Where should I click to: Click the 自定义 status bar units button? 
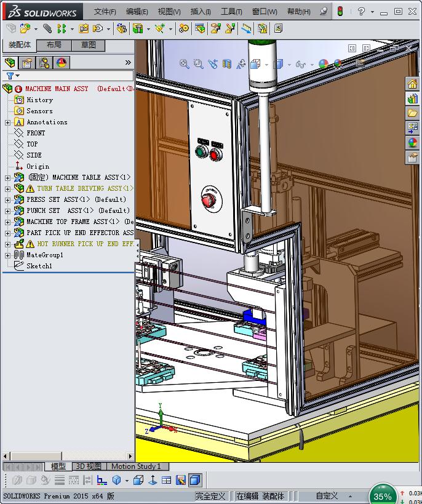point(327,496)
